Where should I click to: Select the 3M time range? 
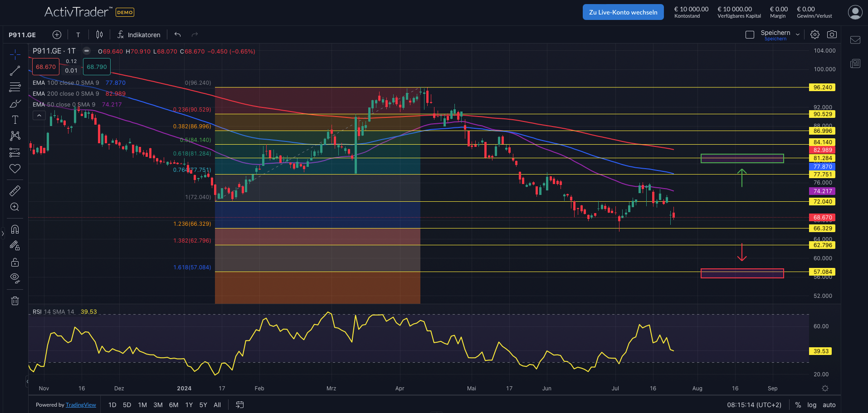(158, 405)
